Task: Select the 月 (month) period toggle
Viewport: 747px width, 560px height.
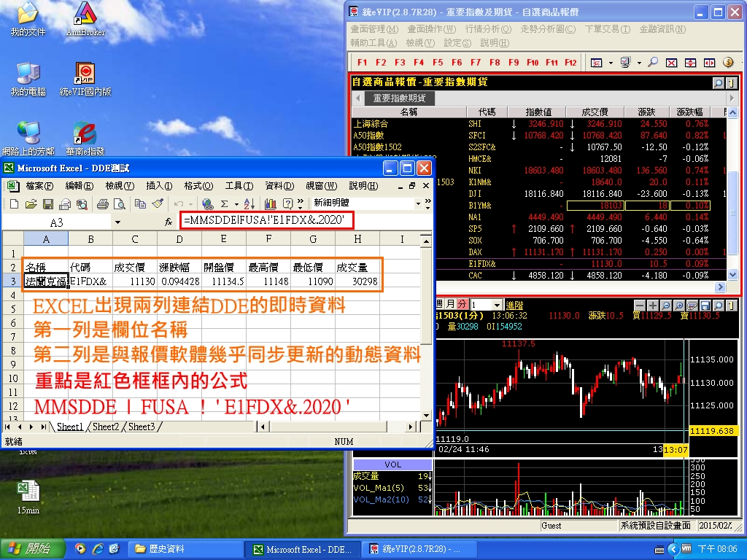Action: (x=451, y=304)
